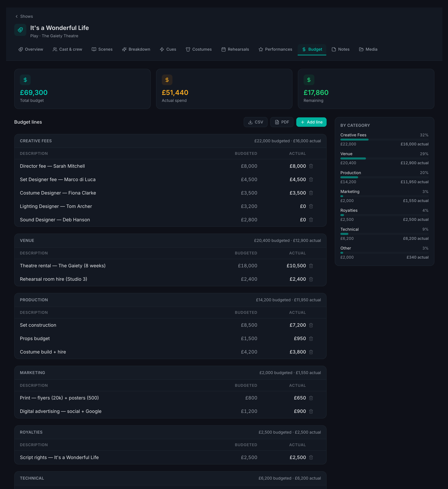The image size is (448, 489).
Task: Switch to the Cues tab
Action: [168, 49]
